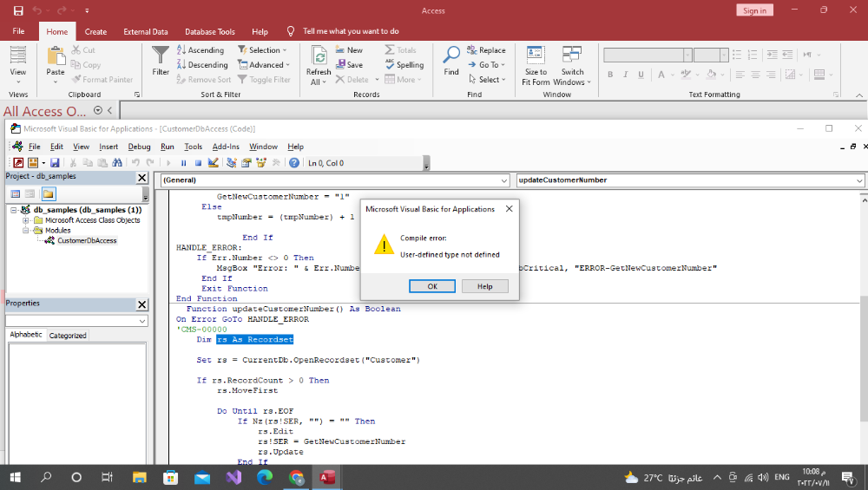Toggle Underline formatting in Access ribbon
Screen dimensions: 868x490
pos(641,74)
